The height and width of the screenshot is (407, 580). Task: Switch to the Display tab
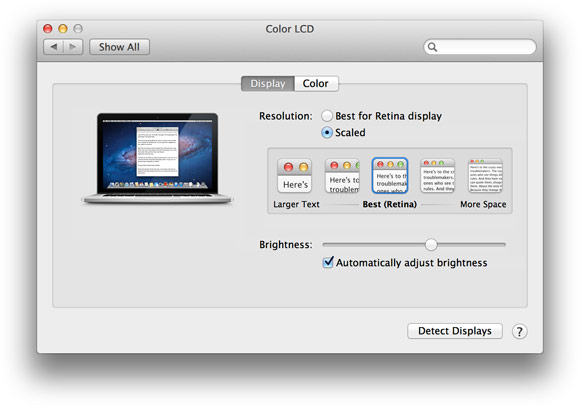coord(268,84)
